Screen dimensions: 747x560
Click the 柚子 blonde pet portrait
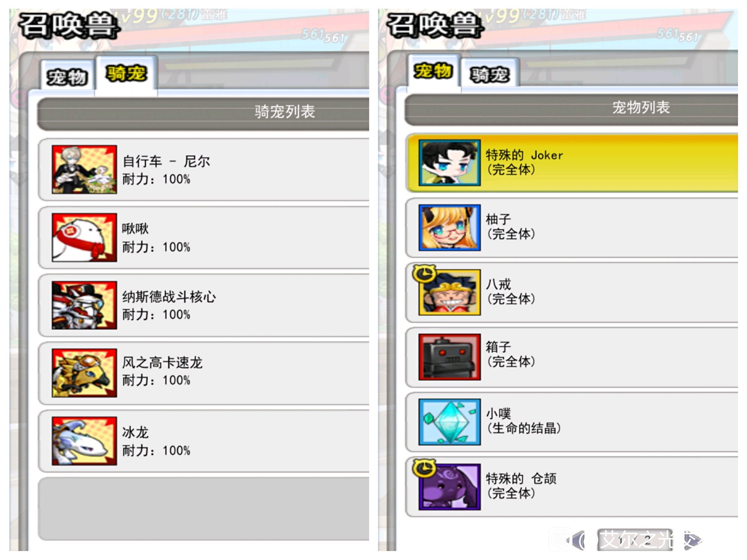pyautogui.click(x=450, y=227)
